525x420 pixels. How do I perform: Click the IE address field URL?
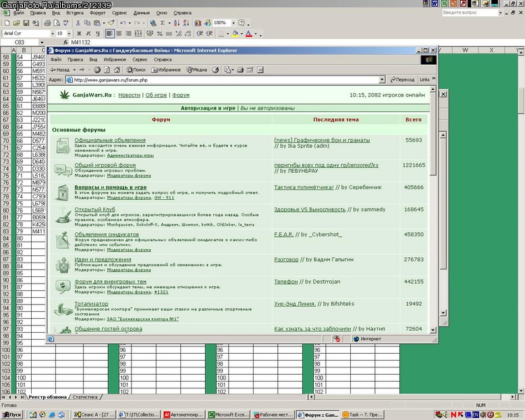click(223, 80)
